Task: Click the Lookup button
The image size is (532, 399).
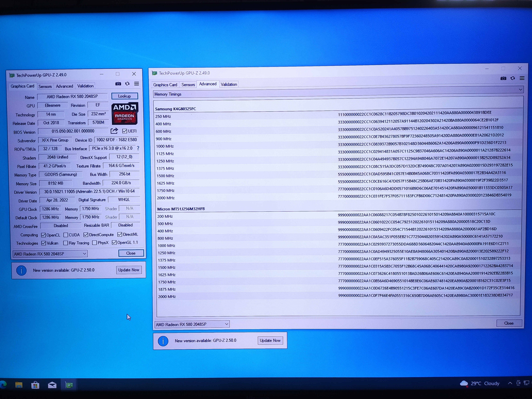Action: coord(125,96)
